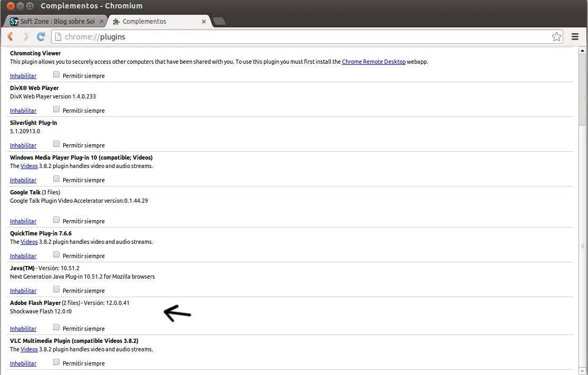Viewport: 588px width, 375px height.
Task: Check Permitir siempre for DivX Web Player
Action: click(x=56, y=109)
